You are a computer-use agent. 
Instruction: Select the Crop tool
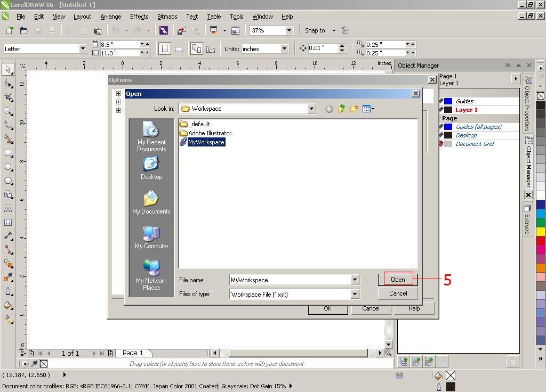tap(8, 97)
